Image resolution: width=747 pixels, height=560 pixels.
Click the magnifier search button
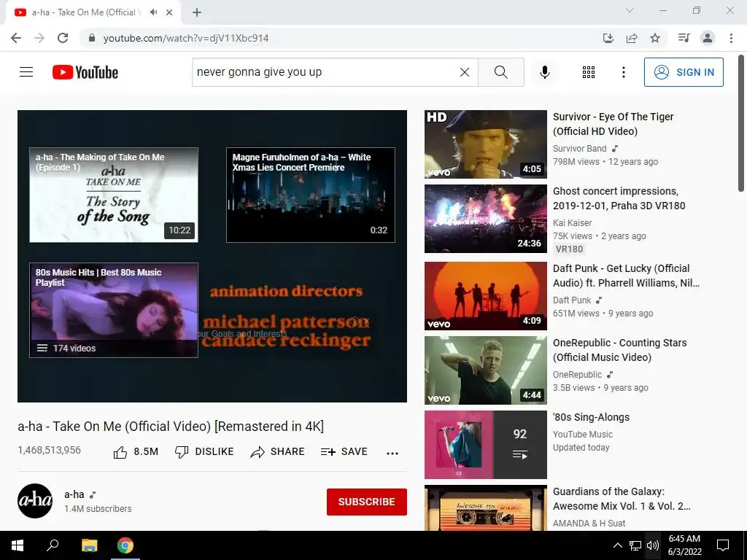pos(500,72)
